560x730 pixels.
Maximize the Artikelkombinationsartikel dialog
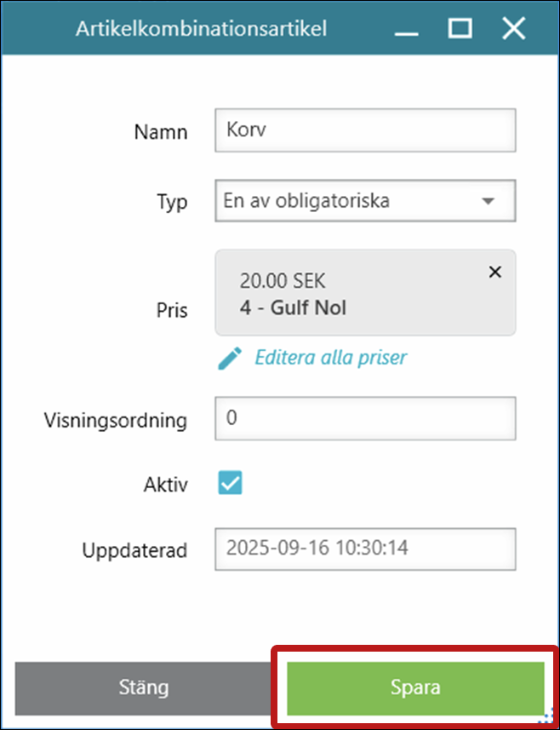click(x=460, y=29)
